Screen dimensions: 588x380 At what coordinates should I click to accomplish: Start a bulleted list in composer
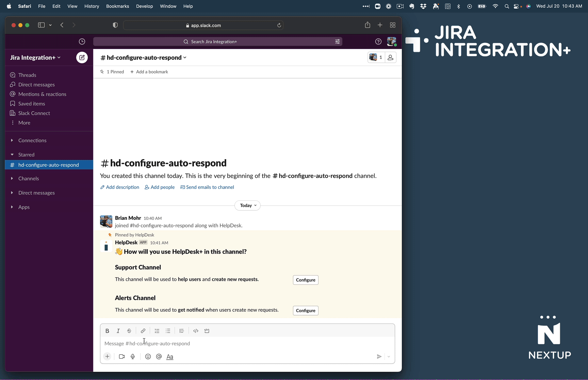pyautogui.click(x=168, y=331)
